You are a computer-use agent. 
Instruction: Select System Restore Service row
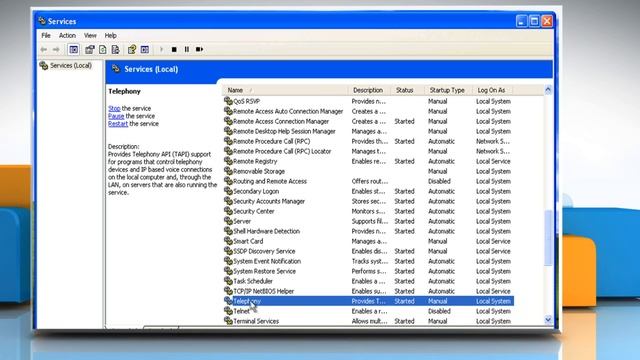click(x=368, y=271)
